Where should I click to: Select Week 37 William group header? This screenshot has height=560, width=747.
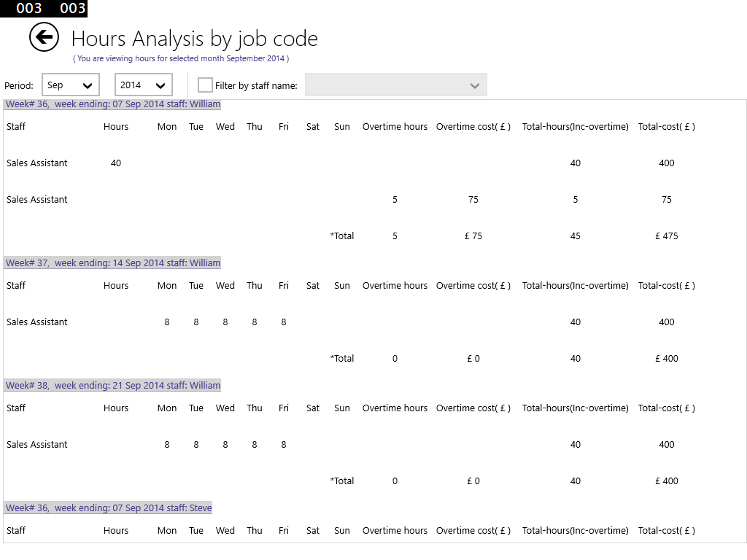tap(113, 263)
